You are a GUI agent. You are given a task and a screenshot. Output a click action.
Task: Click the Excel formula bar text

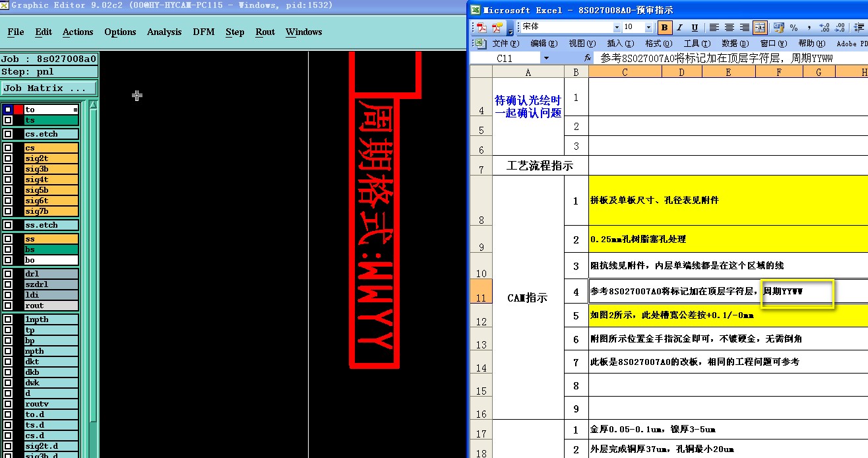click(716, 58)
